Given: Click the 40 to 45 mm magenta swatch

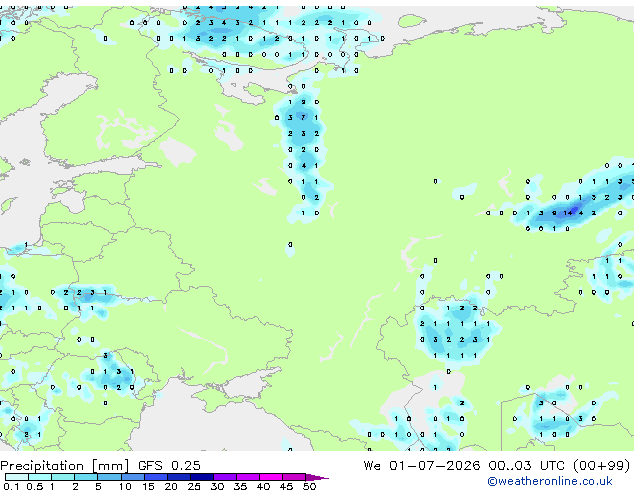Looking at the screenshot, I should 271,477.
